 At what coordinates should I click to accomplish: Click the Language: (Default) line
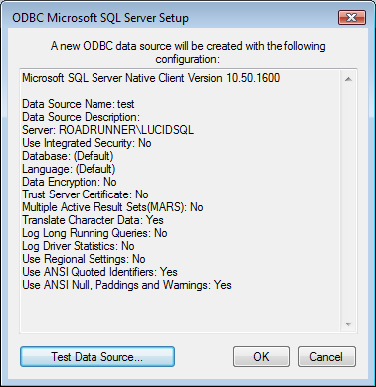coord(69,169)
